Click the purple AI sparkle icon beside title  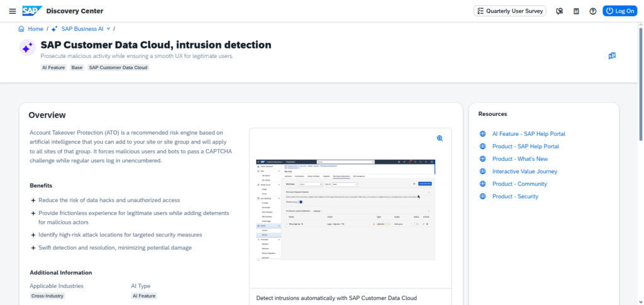(28, 48)
